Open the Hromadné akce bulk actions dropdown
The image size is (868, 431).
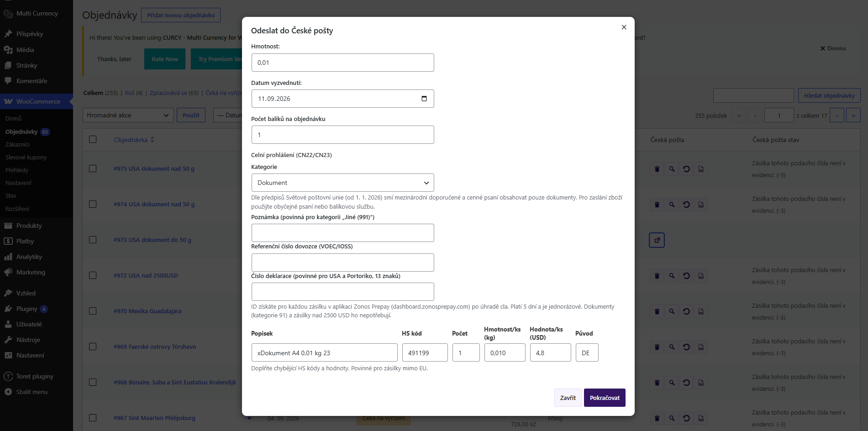point(128,115)
